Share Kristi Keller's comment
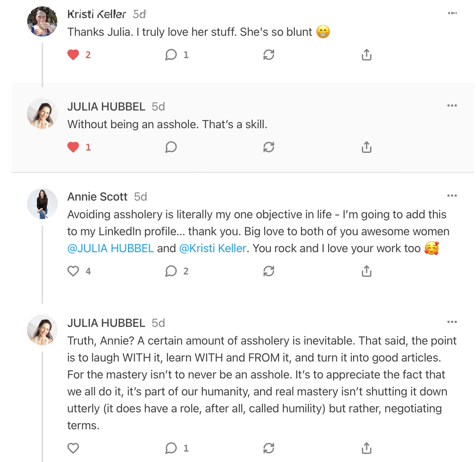 point(367,55)
